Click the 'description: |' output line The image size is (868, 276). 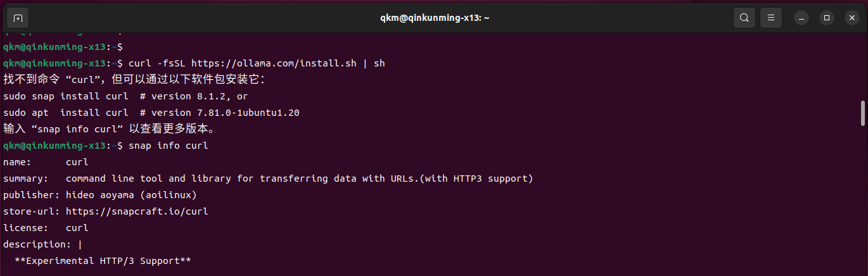[42, 244]
